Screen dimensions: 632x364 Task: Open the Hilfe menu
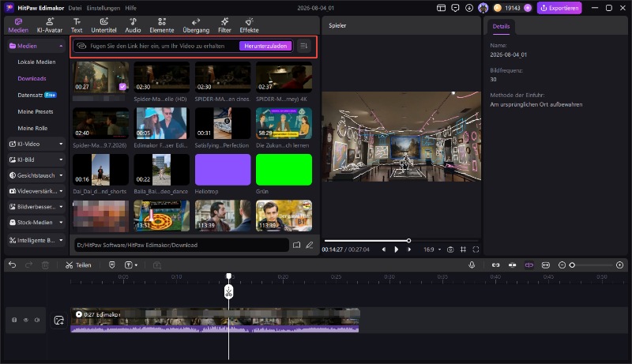(x=130, y=8)
